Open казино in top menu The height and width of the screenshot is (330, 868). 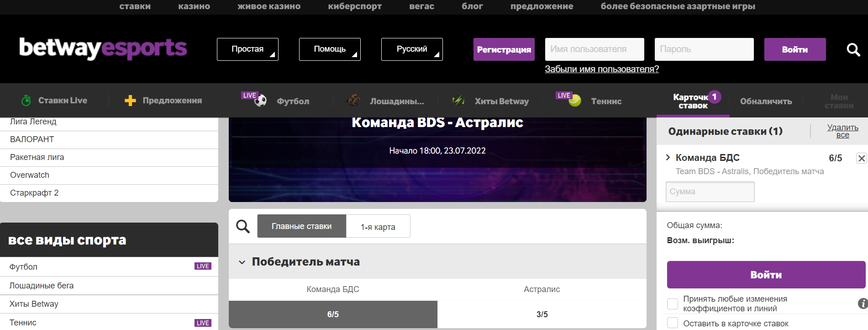194,6
